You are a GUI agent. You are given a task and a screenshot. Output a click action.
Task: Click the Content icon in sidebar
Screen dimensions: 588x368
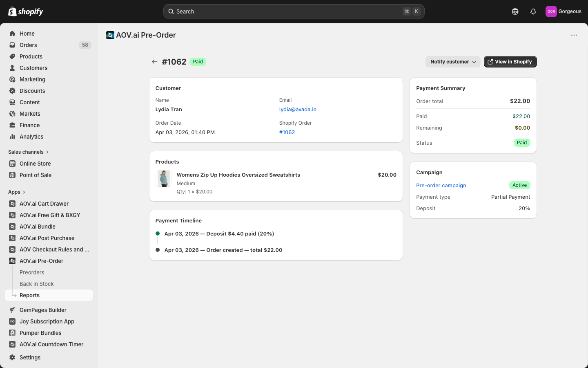[12, 102]
